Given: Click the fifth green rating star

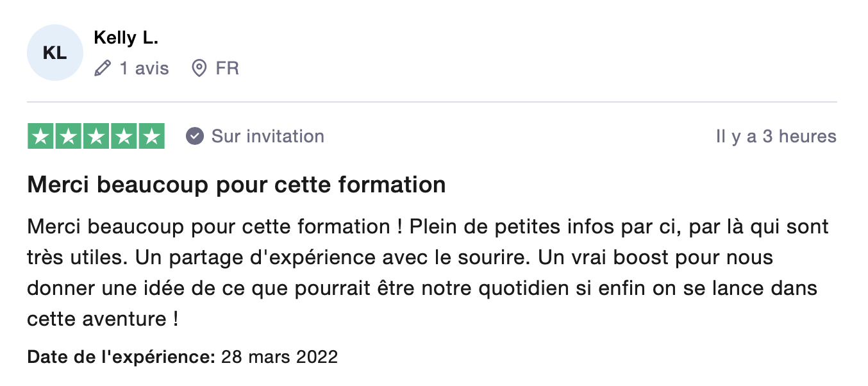Looking at the screenshot, I should [151, 136].
